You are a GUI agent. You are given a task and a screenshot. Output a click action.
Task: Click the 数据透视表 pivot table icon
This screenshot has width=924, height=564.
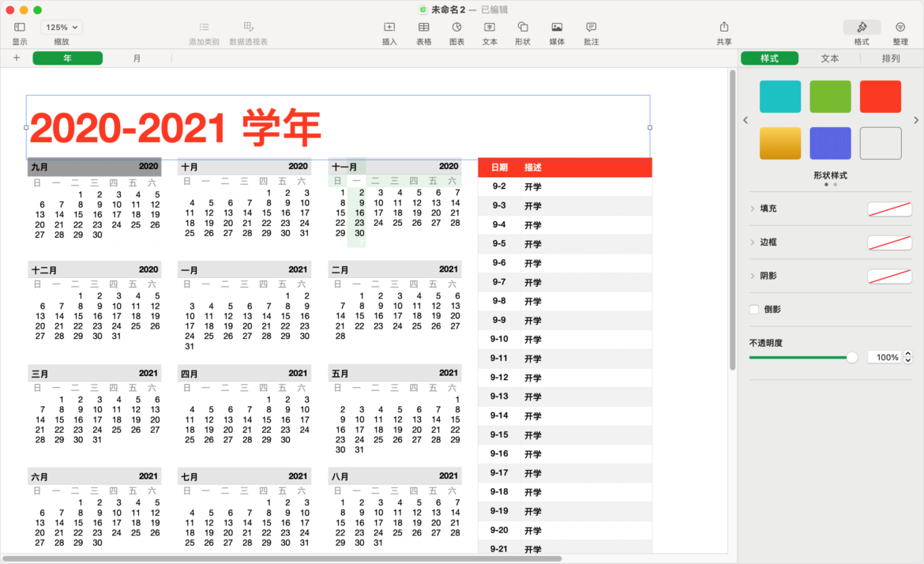point(249,27)
